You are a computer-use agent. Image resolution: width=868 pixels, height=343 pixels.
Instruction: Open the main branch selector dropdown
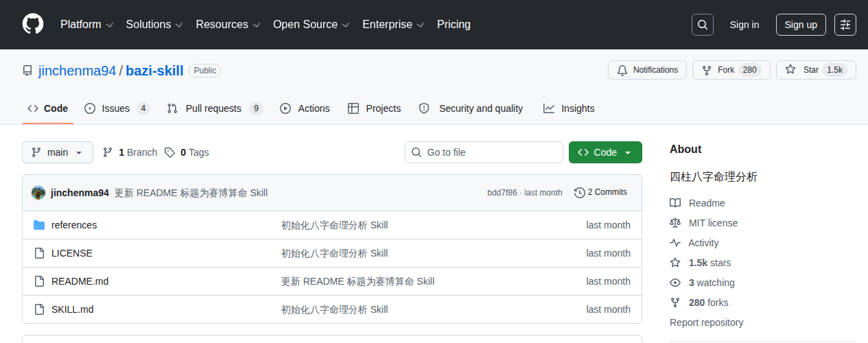click(58, 152)
